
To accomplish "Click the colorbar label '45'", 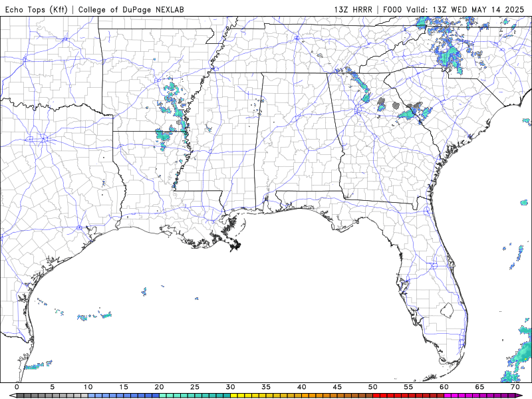I will tap(337, 387).
